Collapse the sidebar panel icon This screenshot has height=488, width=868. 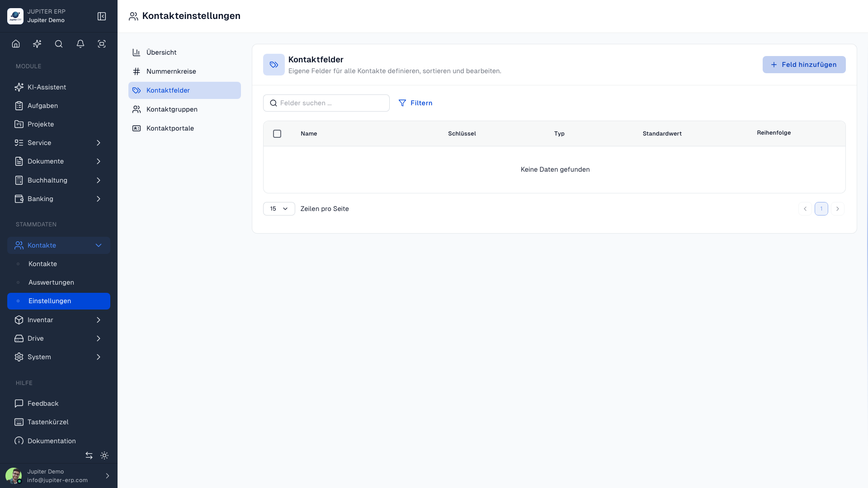tap(102, 16)
